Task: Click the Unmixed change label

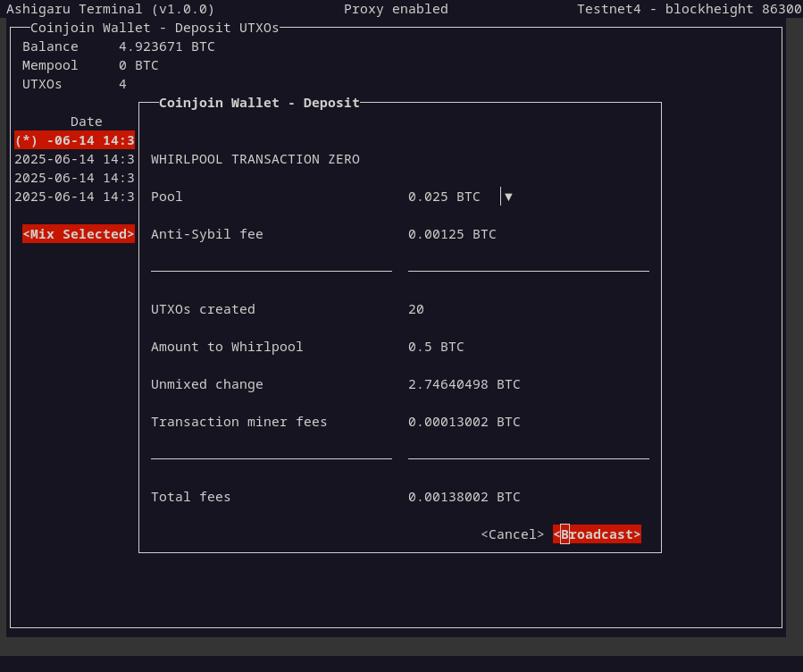Action: pyautogui.click(x=207, y=384)
